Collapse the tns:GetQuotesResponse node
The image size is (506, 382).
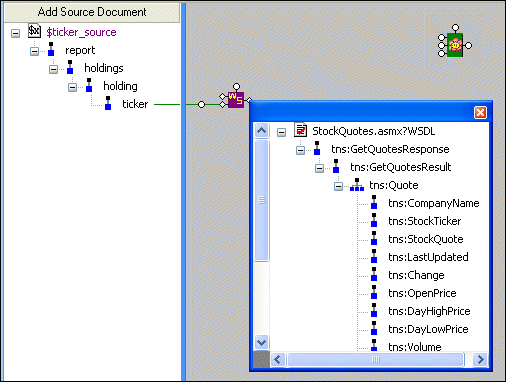pyautogui.click(x=300, y=150)
